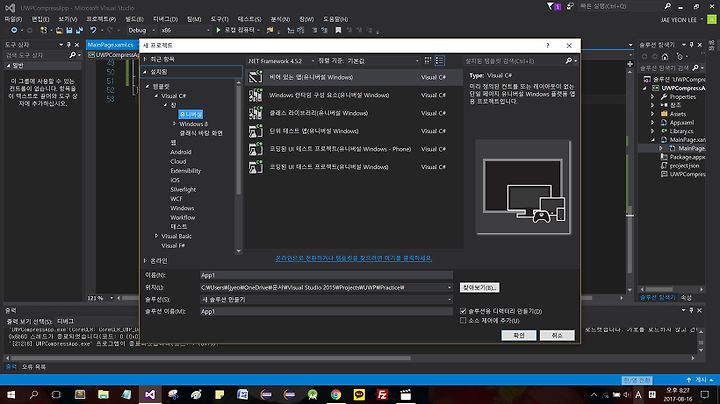Select Class Library (Universal Windows) template

[354, 113]
